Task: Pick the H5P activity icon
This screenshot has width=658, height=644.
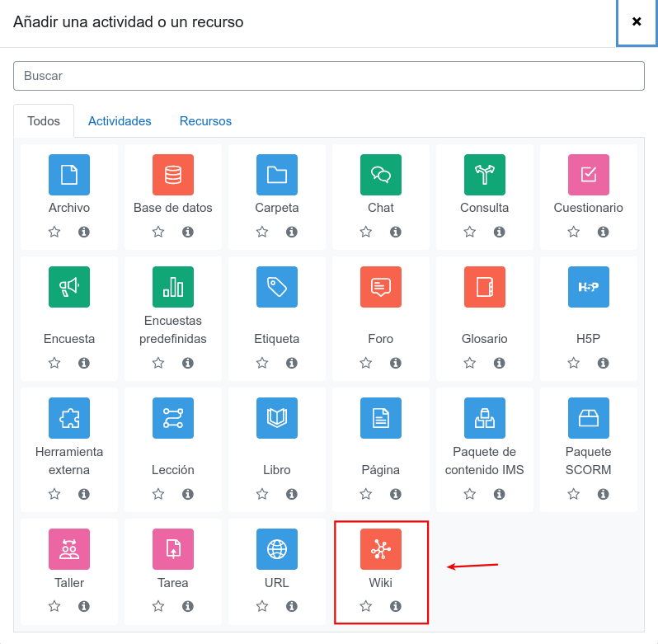Action: tap(588, 287)
